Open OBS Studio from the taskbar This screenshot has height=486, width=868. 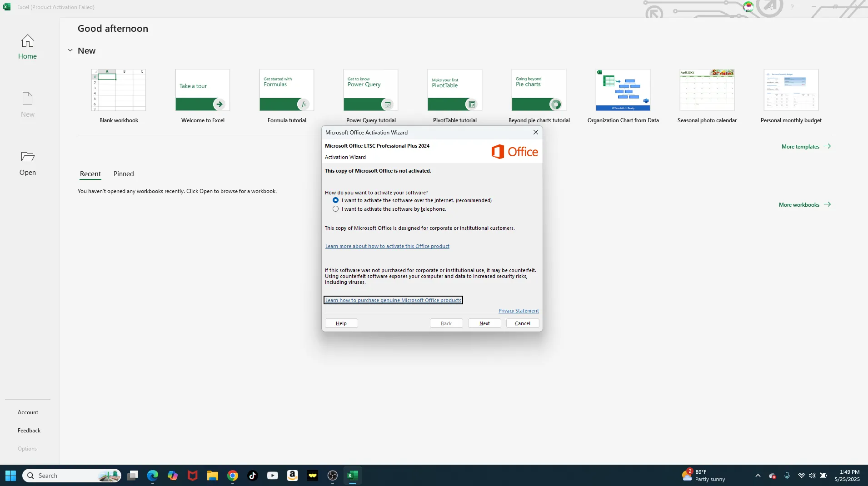[333, 476]
